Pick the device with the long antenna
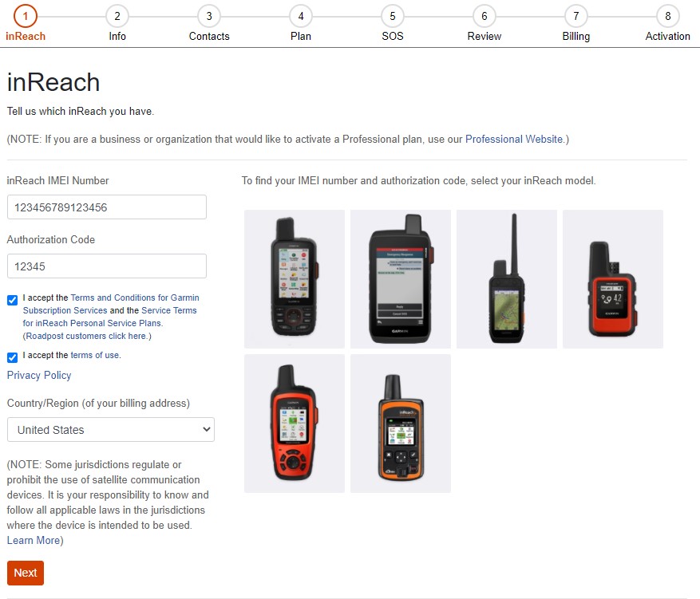The height and width of the screenshot is (599, 700). [x=507, y=278]
